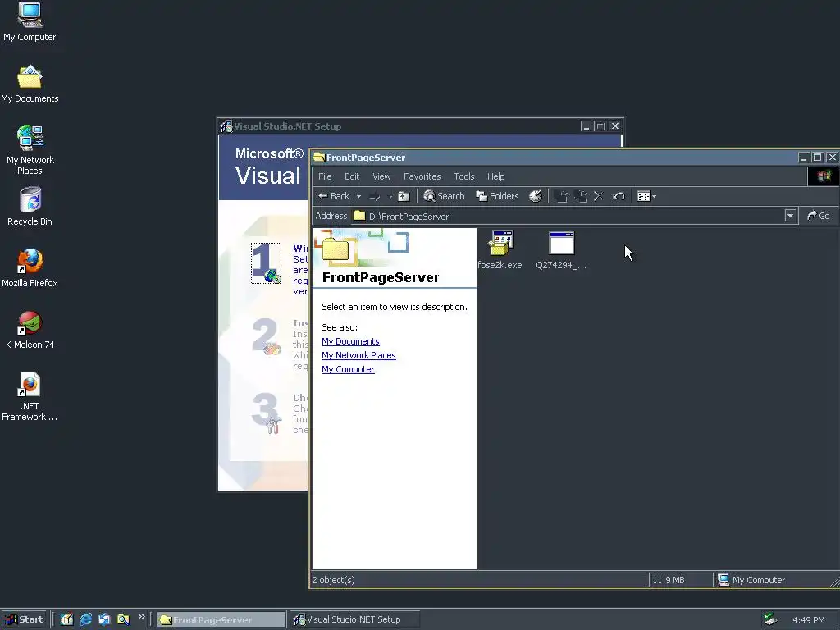Viewport: 840px width, 630px height.
Task: Go up one folder level
Action: point(404,197)
